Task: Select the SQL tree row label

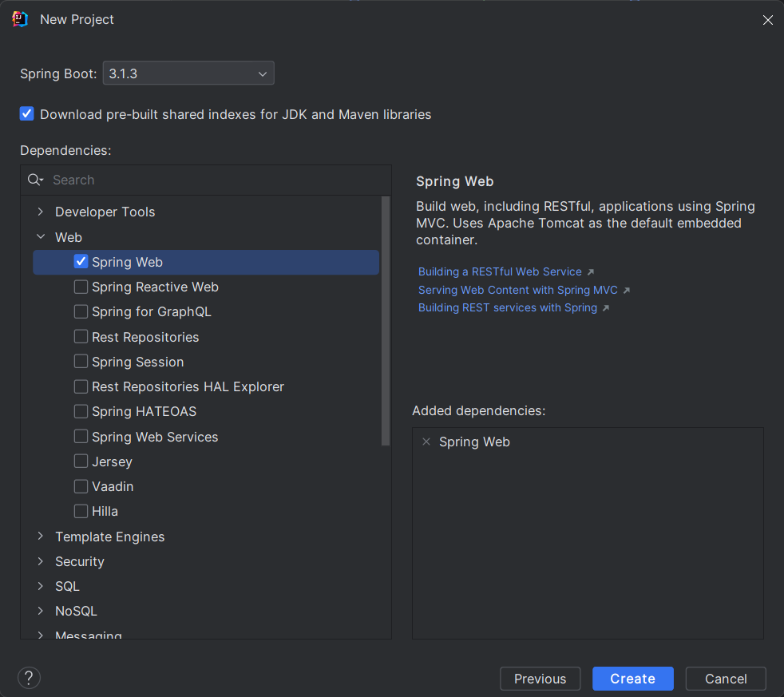Action: point(68,586)
